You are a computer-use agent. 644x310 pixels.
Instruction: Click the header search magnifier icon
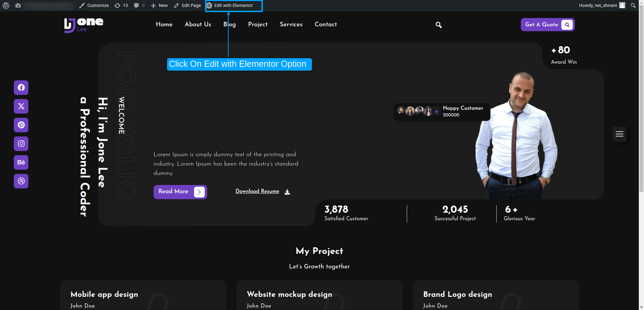click(439, 25)
